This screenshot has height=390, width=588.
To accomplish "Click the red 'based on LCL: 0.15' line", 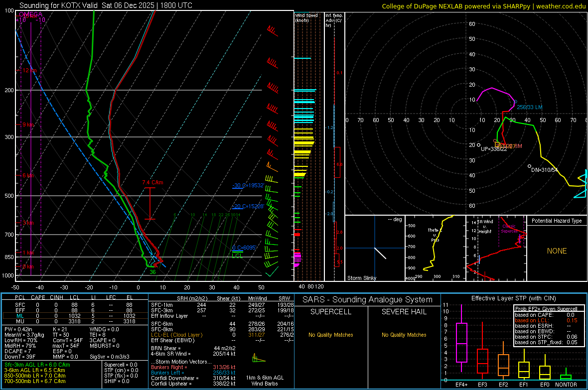I will coord(546,320).
